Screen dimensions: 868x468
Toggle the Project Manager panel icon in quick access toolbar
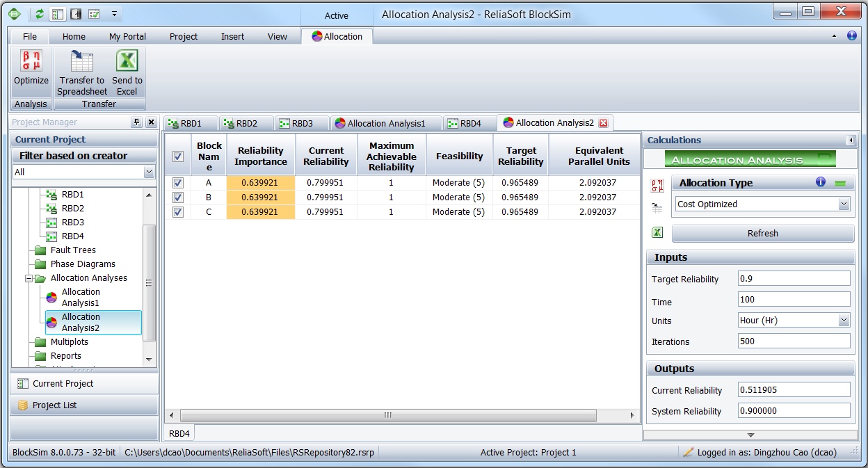[58, 14]
